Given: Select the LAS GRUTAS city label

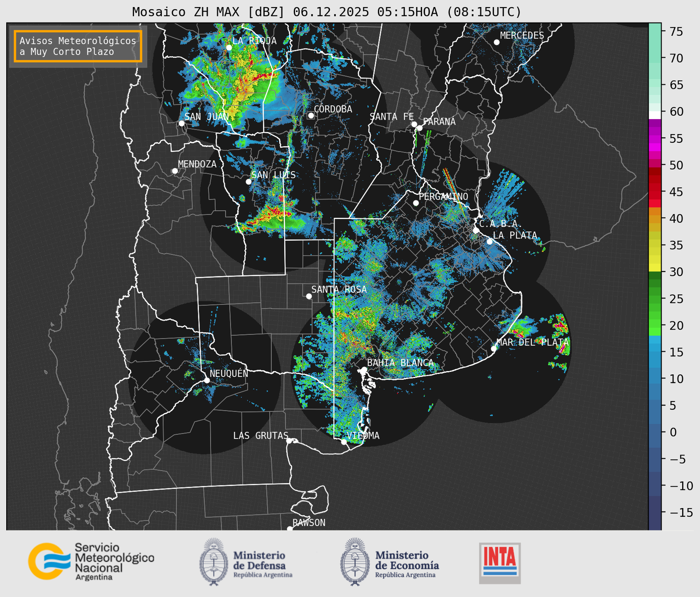Looking at the screenshot, I should point(261,436).
